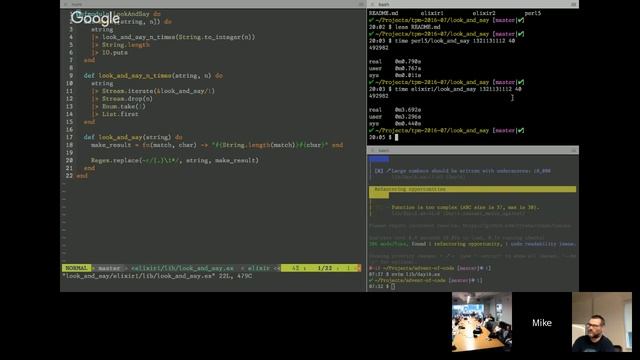640x360 pixels.
Task: Open the webcam thumbnail of man with glasses
Action: click(602, 322)
